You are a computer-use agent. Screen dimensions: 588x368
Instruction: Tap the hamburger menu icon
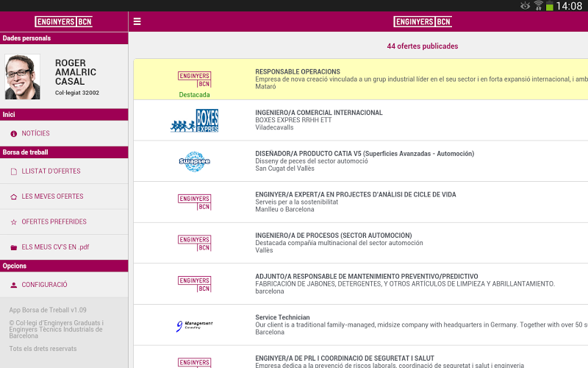[x=137, y=21]
